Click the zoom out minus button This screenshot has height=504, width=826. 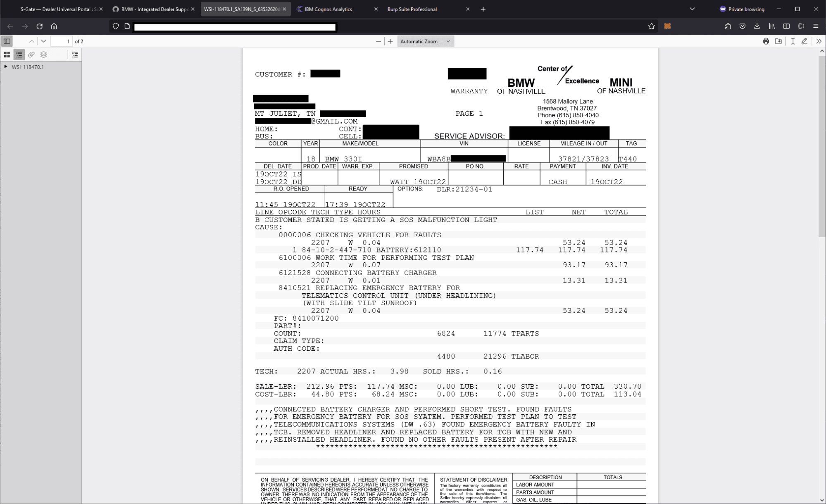378,41
